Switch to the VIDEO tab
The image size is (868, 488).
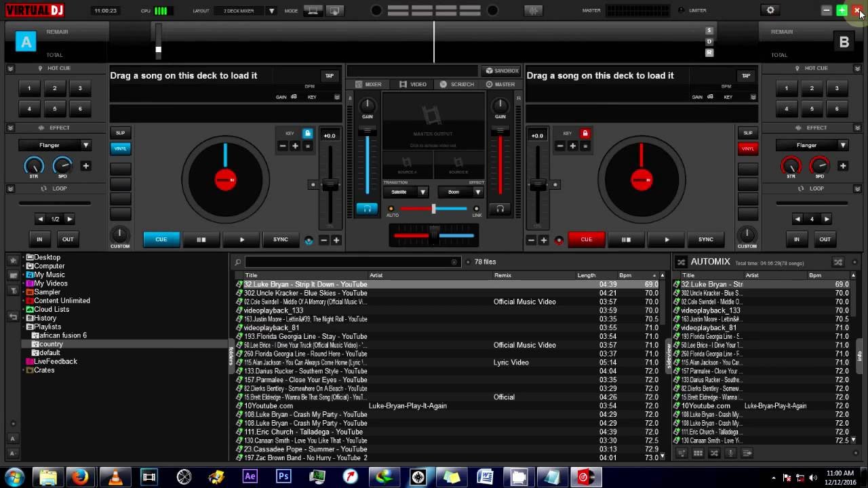point(413,84)
